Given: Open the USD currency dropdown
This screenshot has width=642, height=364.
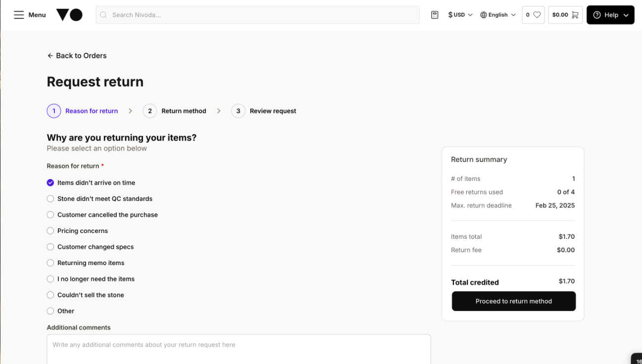Looking at the screenshot, I should (x=460, y=15).
